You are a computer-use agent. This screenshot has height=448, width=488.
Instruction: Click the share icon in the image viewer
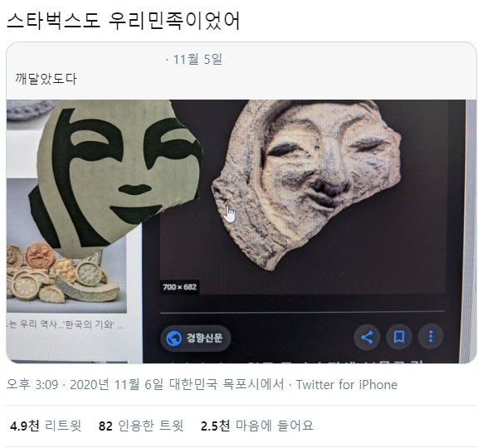(x=367, y=337)
